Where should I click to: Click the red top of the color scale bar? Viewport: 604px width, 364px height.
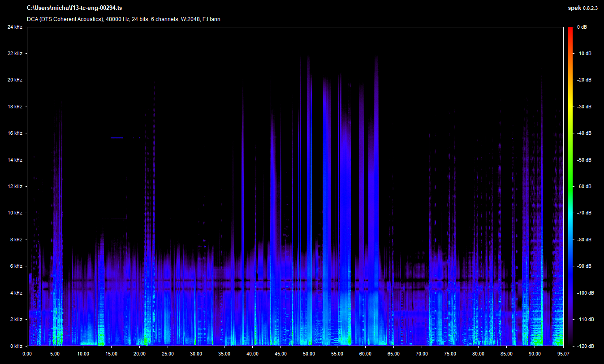(570, 30)
